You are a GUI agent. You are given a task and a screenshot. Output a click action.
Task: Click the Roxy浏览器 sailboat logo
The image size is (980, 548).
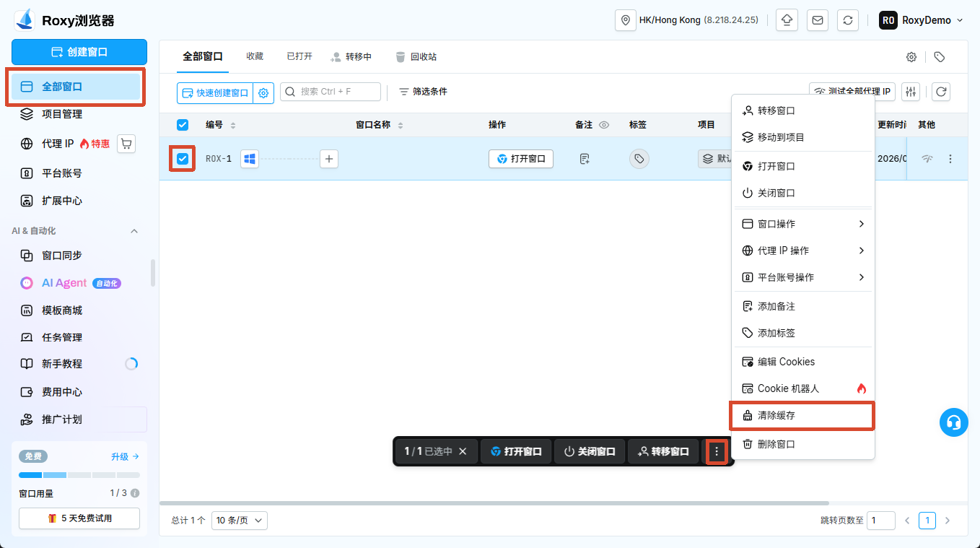25,19
